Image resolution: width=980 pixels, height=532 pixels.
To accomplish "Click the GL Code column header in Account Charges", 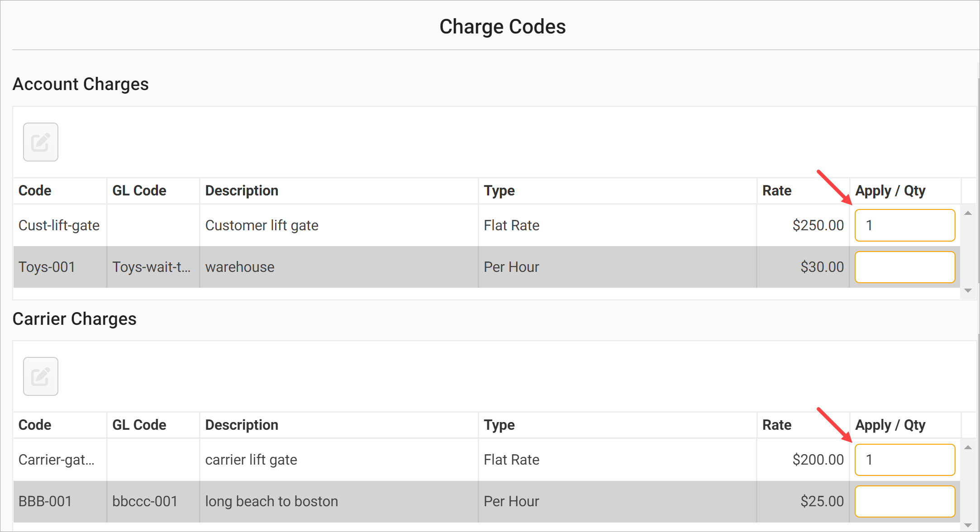I will tap(139, 190).
